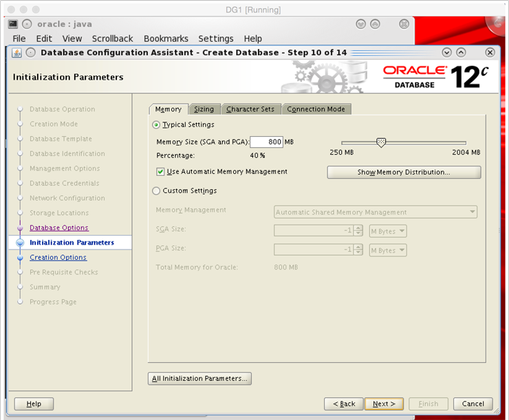Click the Database Operation step
This screenshot has width=509, height=420.
[x=63, y=109]
